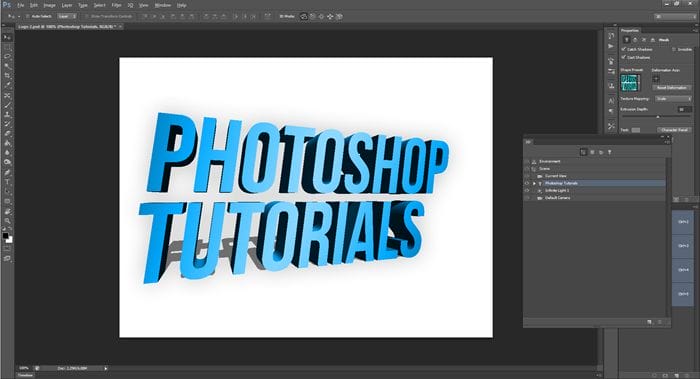Viewport: 700px width, 379px height.
Task: Open the Image menu
Action: pyautogui.click(x=49, y=5)
